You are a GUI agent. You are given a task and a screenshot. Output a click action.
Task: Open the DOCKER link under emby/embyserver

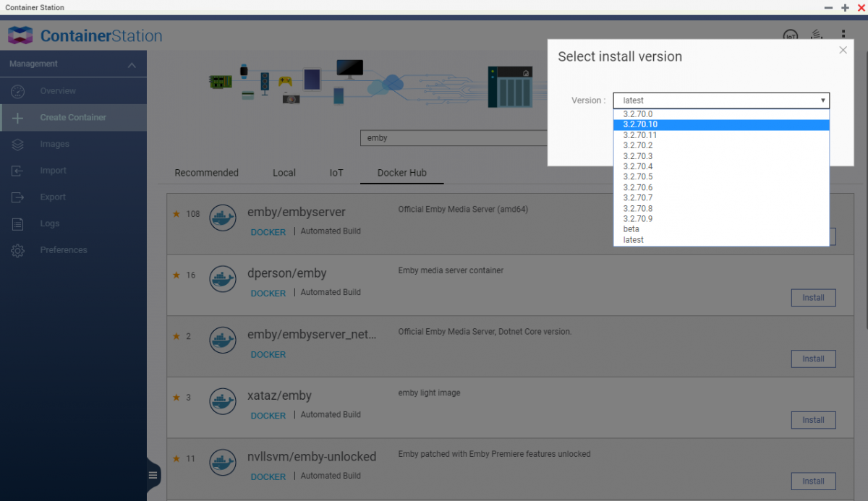pyautogui.click(x=268, y=232)
